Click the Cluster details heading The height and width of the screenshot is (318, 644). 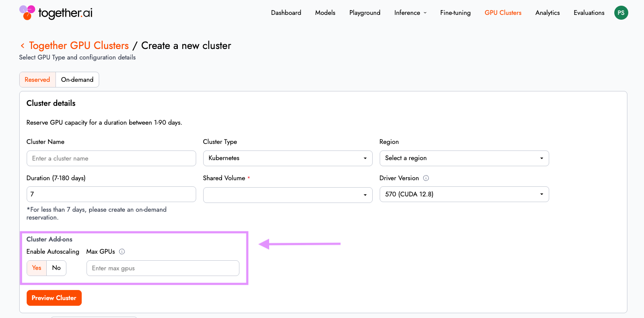coord(51,103)
